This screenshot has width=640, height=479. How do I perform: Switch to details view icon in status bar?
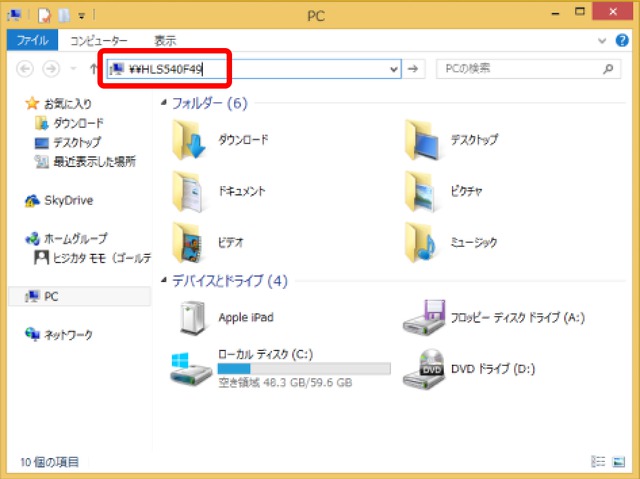click(x=598, y=462)
